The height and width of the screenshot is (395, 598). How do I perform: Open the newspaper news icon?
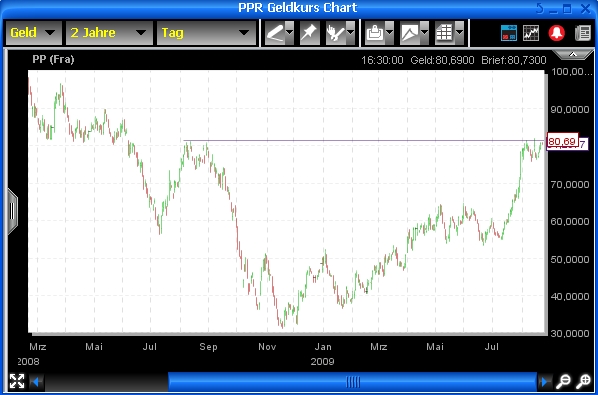pyautogui.click(x=582, y=33)
